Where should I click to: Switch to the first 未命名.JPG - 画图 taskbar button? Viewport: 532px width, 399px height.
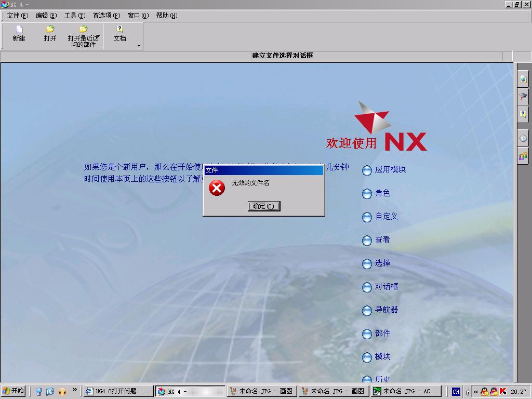pyautogui.click(x=262, y=391)
